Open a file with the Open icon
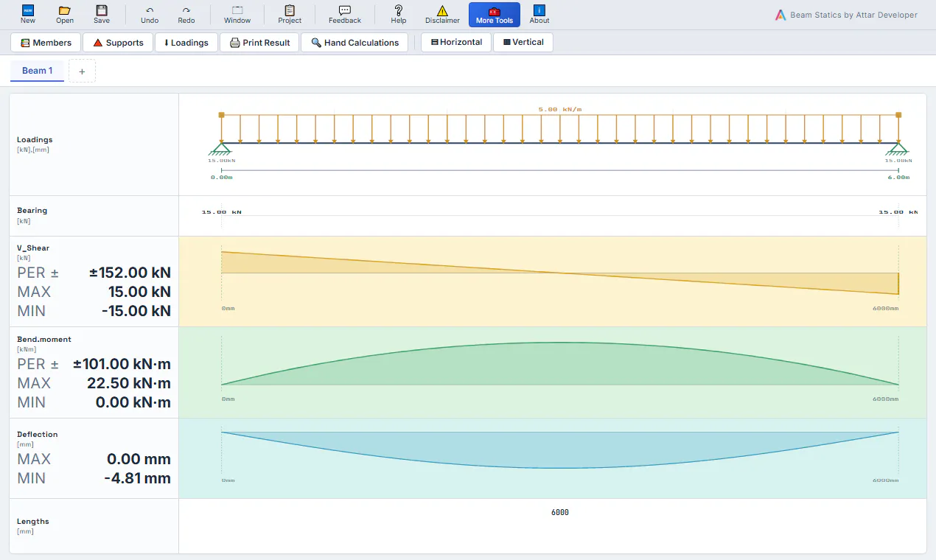Image resolution: width=936 pixels, height=560 pixels. (65, 11)
